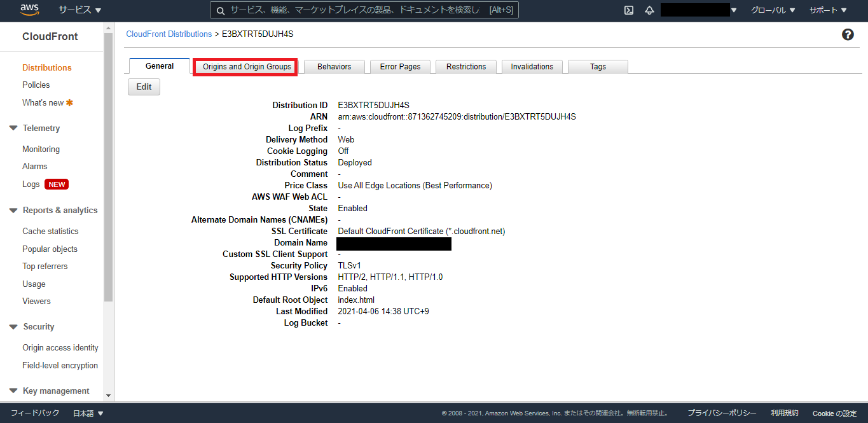The width and height of the screenshot is (868, 423).
Task: Click the NEW badge beside Logs
Action: 57,184
